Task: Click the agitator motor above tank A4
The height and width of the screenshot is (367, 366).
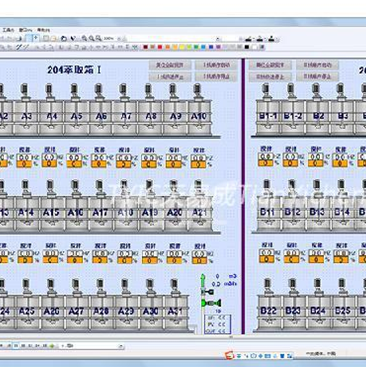Action: click(50, 91)
